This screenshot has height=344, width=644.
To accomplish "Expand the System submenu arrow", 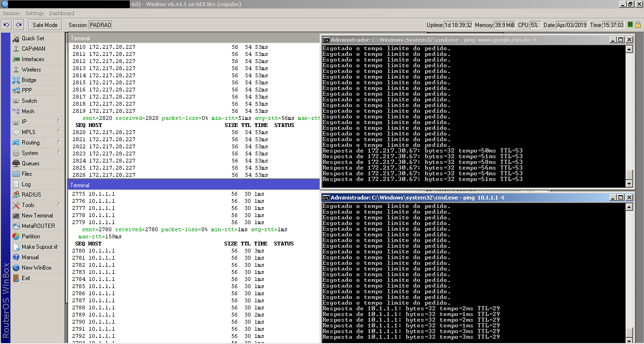I will click(59, 153).
